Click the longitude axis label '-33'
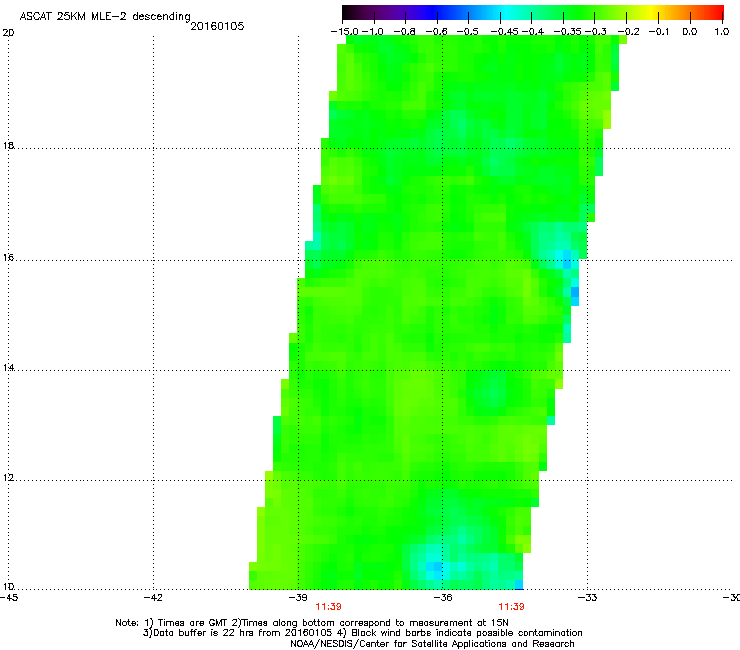Image resolution: width=740 pixels, height=650 pixels. 588,598
